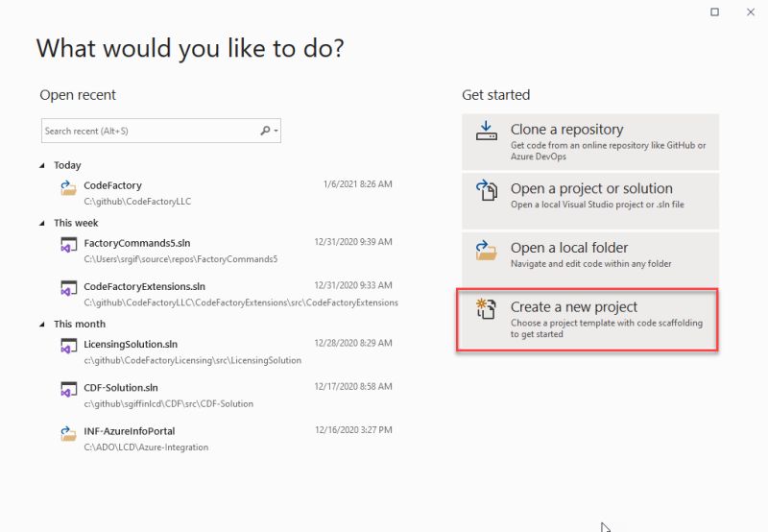Click the This week group label
This screenshot has height=532, width=768.
pyautogui.click(x=76, y=223)
